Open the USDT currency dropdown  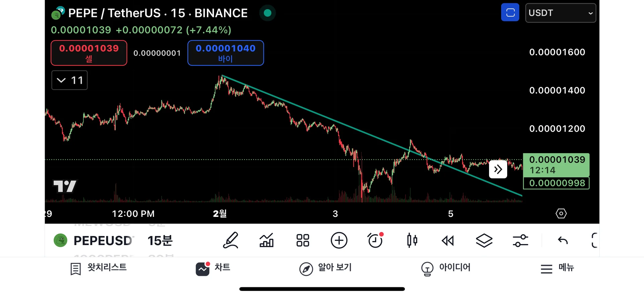tap(560, 13)
